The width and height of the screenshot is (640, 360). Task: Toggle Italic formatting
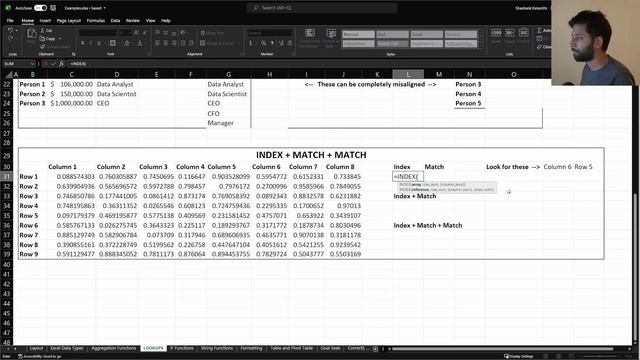[x=91, y=43]
